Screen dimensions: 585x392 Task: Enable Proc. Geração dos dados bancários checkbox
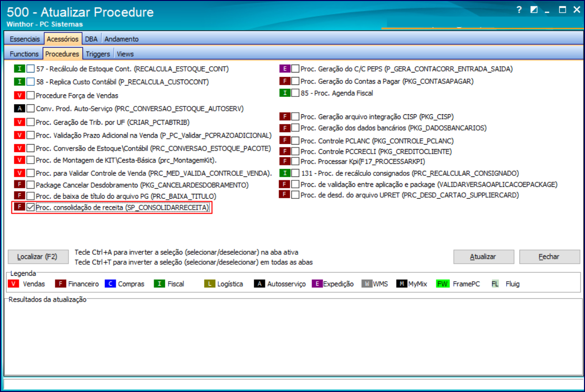(x=295, y=128)
